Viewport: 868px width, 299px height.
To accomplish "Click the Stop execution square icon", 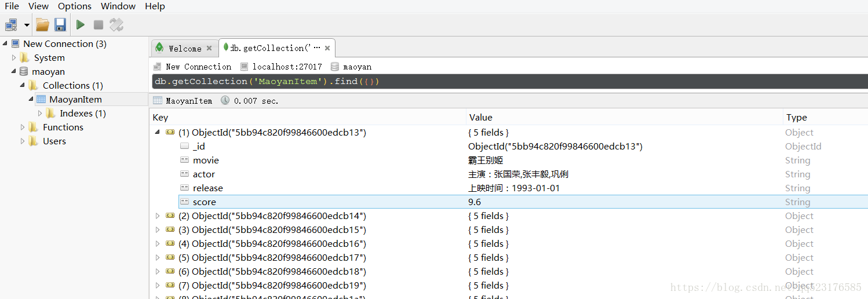I will tap(99, 25).
